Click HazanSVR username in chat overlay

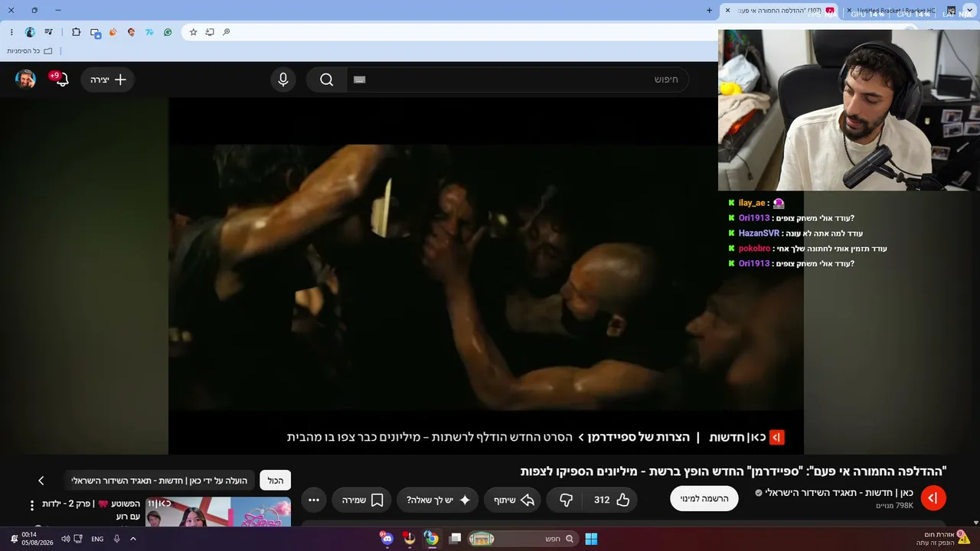click(x=759, y=233)
